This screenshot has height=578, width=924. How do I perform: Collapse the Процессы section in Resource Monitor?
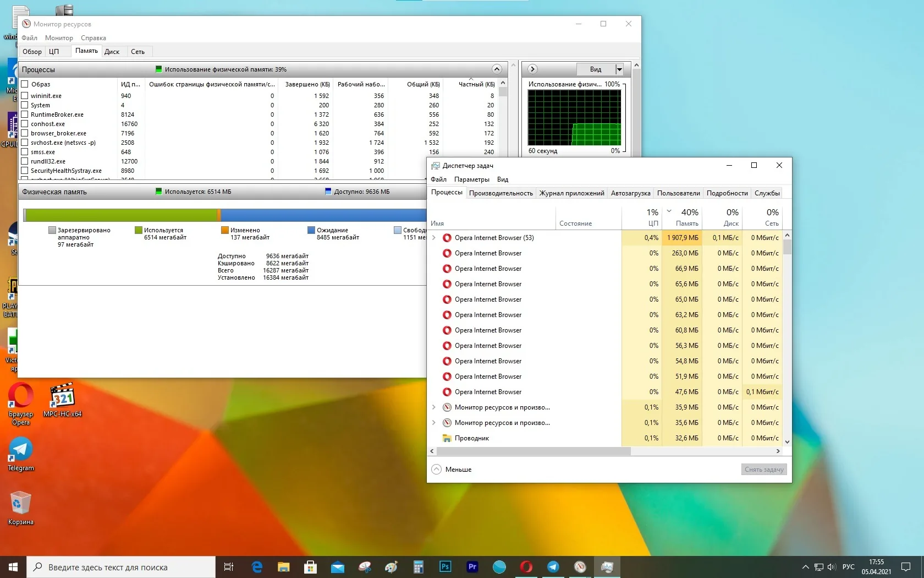pos(497,69)
